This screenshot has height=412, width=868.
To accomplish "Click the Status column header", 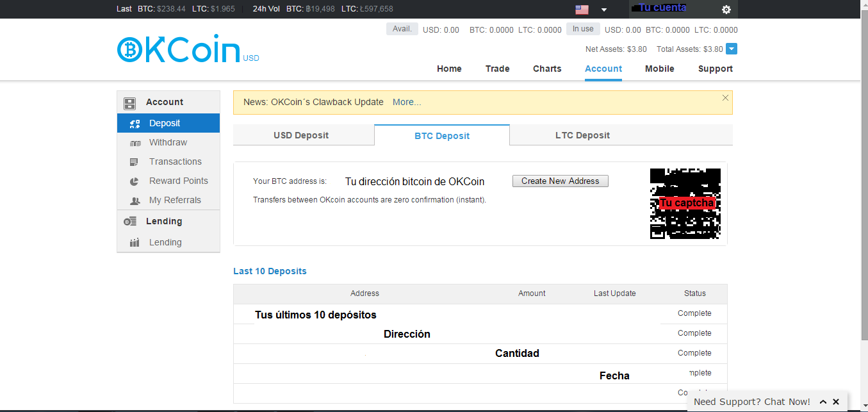I will tap(694, 293).
